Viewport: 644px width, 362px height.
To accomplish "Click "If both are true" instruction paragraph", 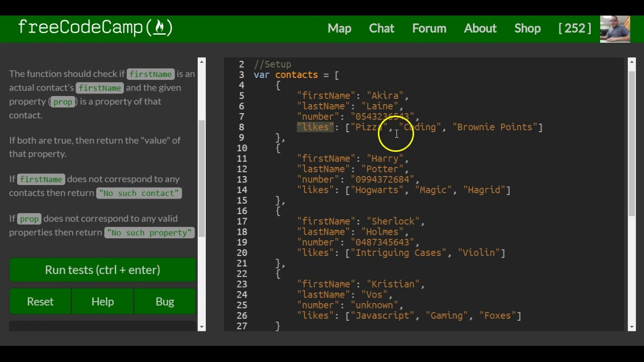I will (x=95, y=147).
